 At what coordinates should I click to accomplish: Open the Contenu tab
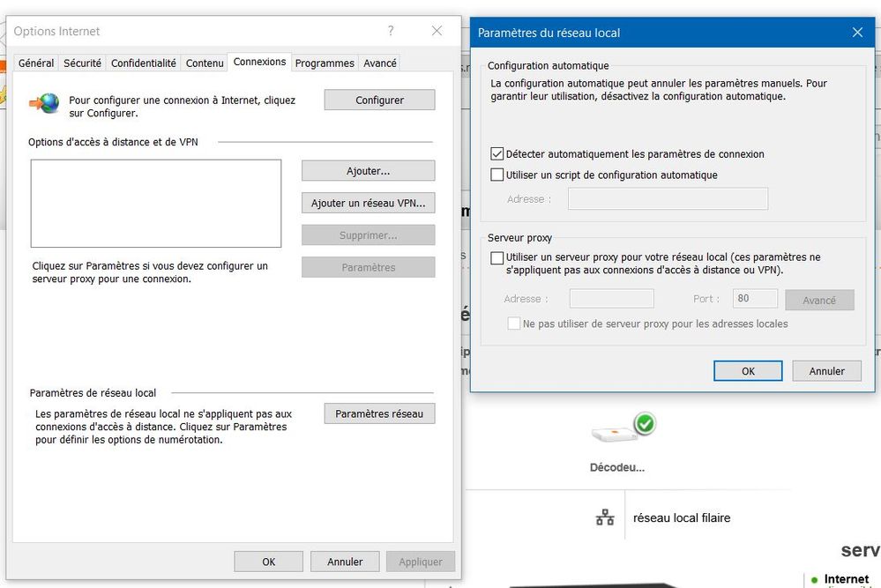pos(205,63)
